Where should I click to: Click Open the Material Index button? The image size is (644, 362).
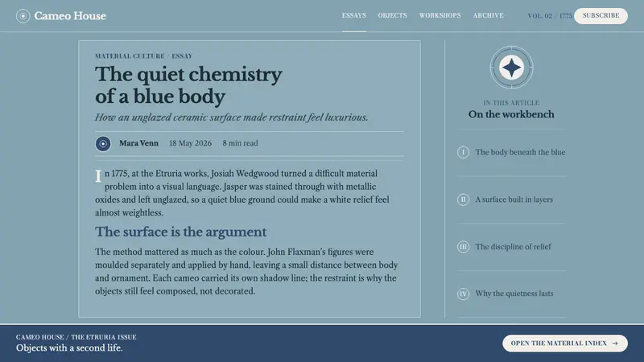click(565, 343)
